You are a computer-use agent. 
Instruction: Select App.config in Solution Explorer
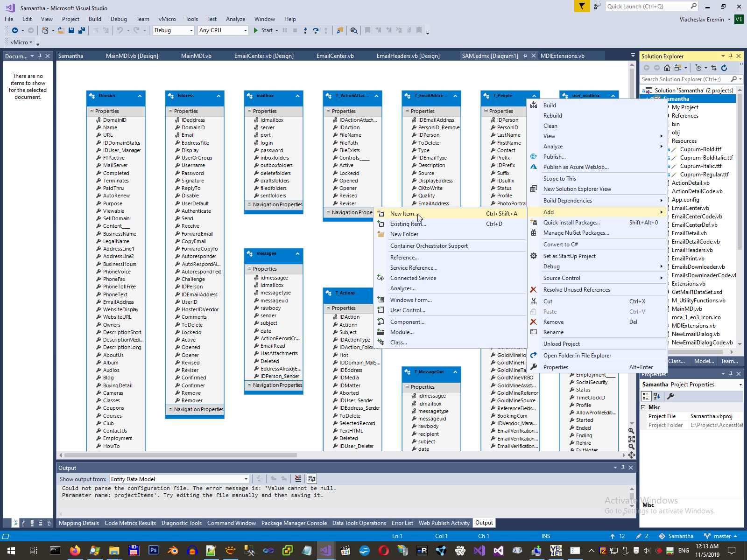685,200
